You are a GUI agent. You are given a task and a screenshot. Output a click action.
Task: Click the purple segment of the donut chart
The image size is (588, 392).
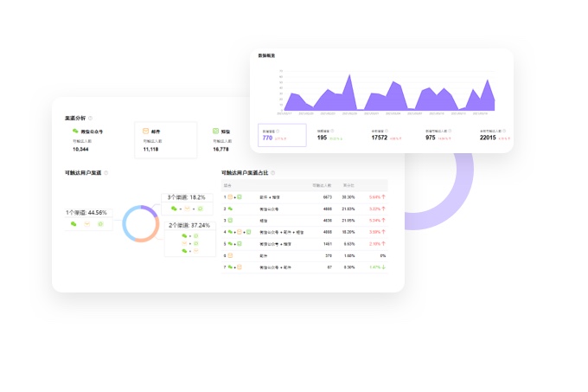tap(150, 210)
